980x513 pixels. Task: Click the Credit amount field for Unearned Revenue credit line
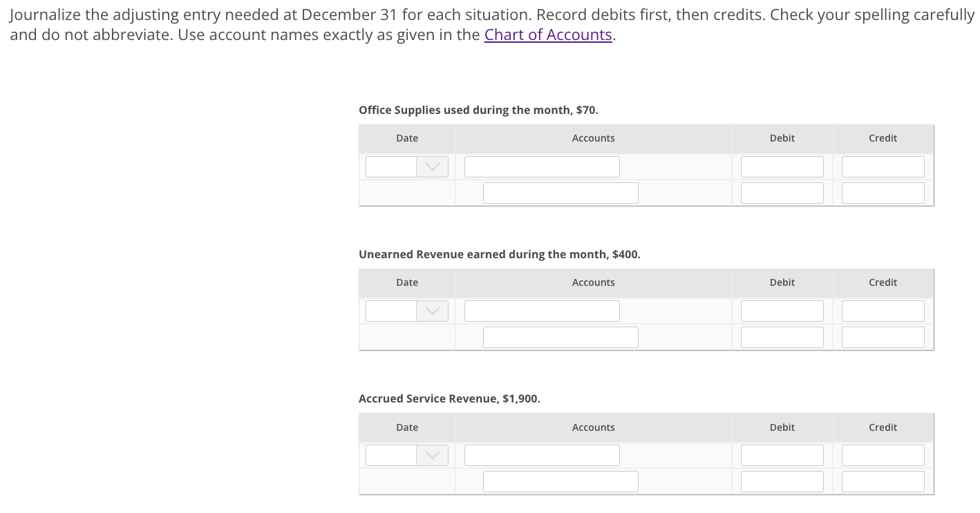(x=883, y=337)
